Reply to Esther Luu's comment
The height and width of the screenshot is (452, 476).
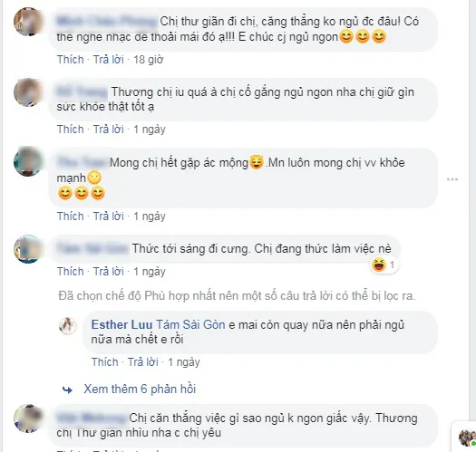pyautogui.click(x=143, y=362)
